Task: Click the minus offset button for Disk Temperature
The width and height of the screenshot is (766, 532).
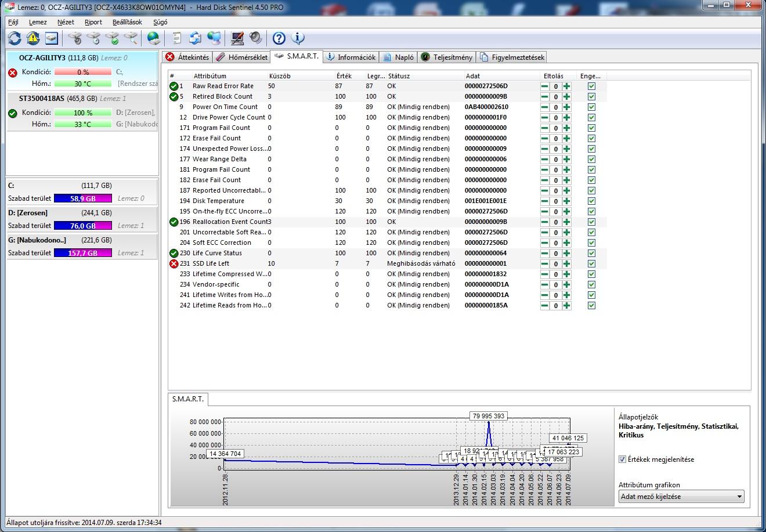Action: [x=544, y=201]
